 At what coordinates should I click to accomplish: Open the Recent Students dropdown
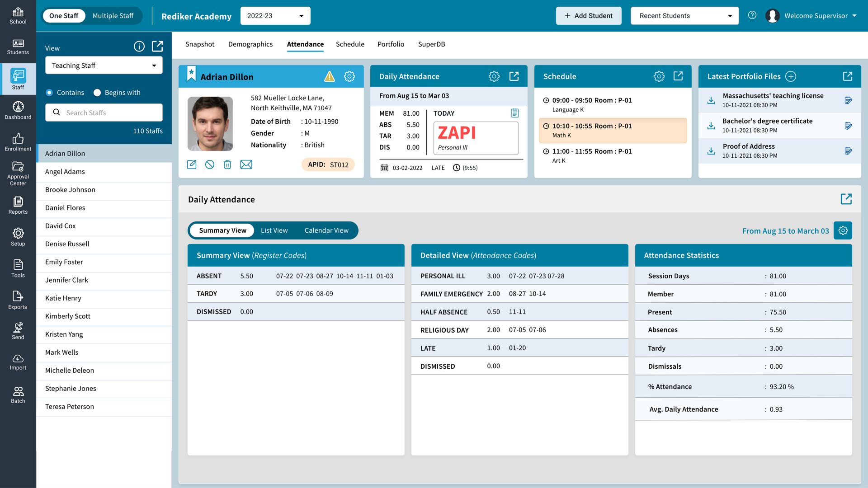coord(684,15)
